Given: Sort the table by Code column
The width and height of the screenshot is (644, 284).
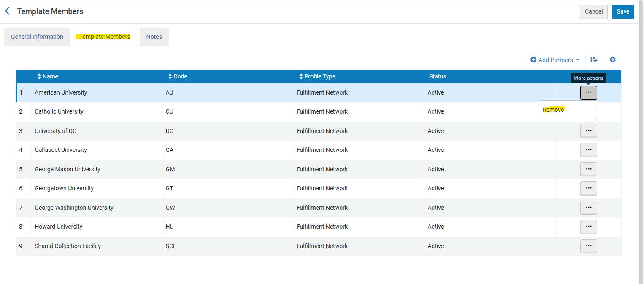Looking at the screenshot, I should pyautogui.click(x=178, y=76).
